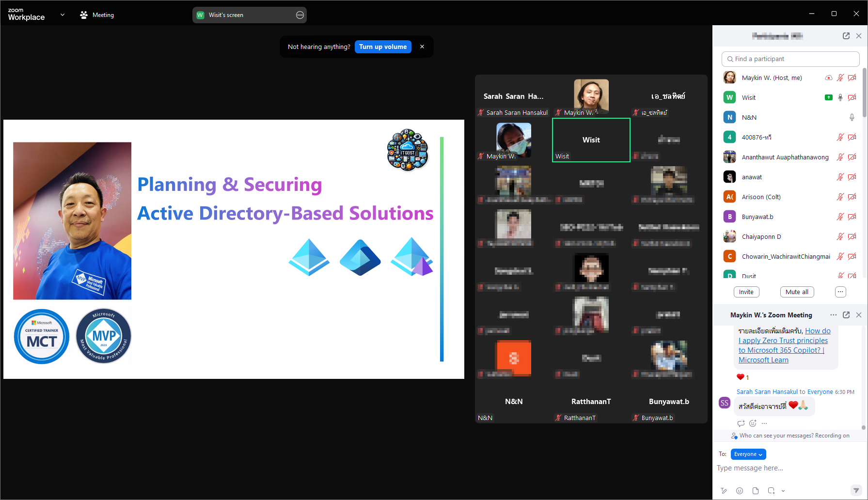868x500 pixels.
Task: Click Turn up volume button
Action: click(383, 47)
